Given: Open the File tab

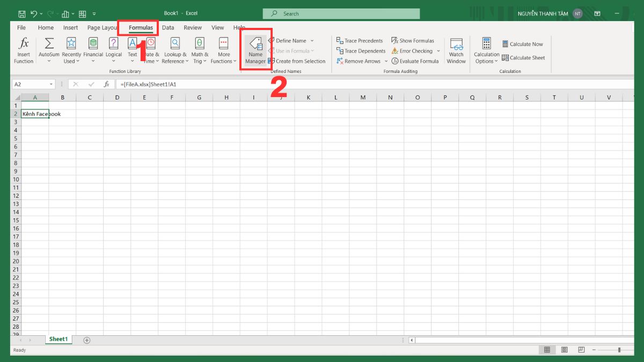Looking at the screenshot, I should tap(21, 27).
